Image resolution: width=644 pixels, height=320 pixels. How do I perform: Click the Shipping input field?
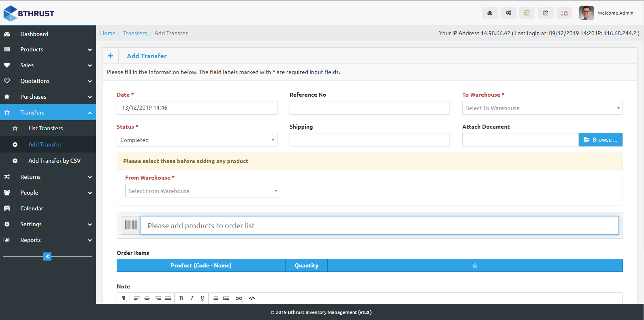[x=369, y=140]
